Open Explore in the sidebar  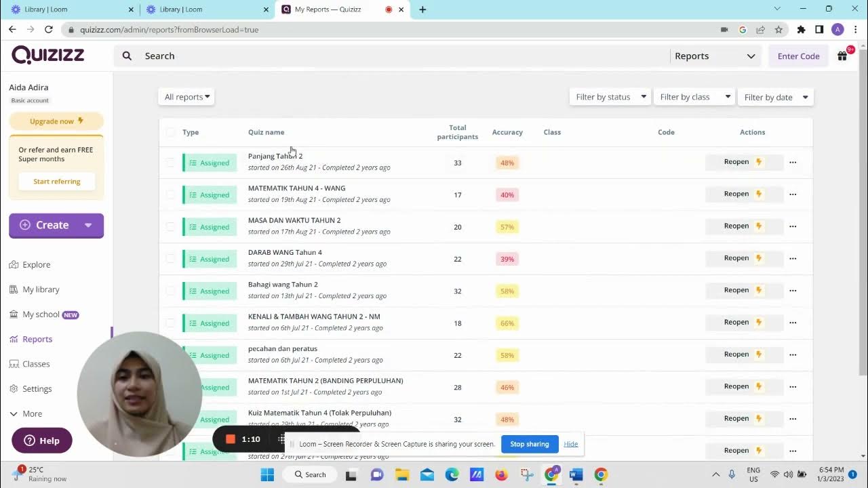[30, 264]
